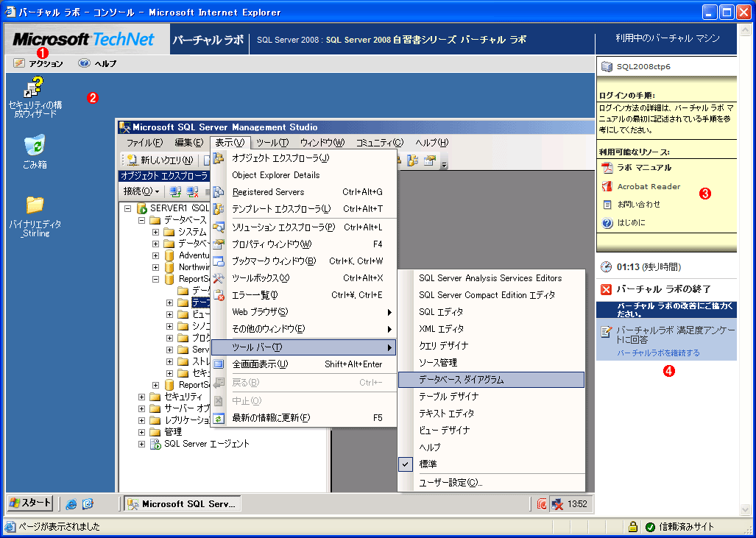Click the page scrollbar up arrow
Screen dimensions: 756x538
pos(745,29)
